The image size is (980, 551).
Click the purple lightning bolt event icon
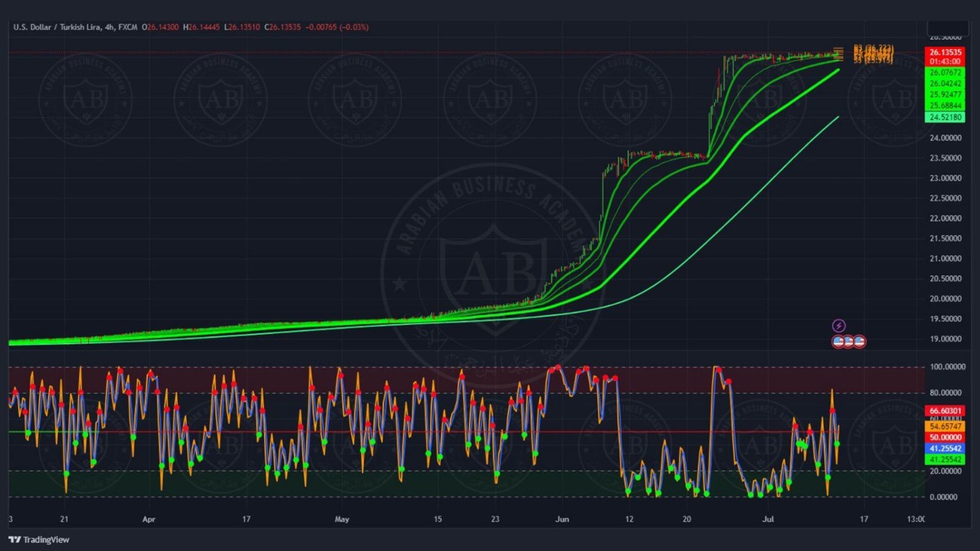[839, 326]
